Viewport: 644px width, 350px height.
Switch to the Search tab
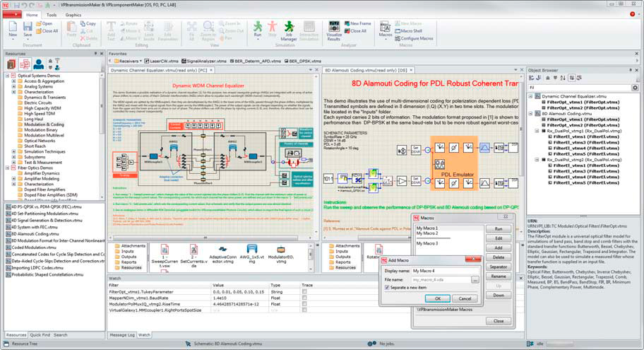[61, 334]
